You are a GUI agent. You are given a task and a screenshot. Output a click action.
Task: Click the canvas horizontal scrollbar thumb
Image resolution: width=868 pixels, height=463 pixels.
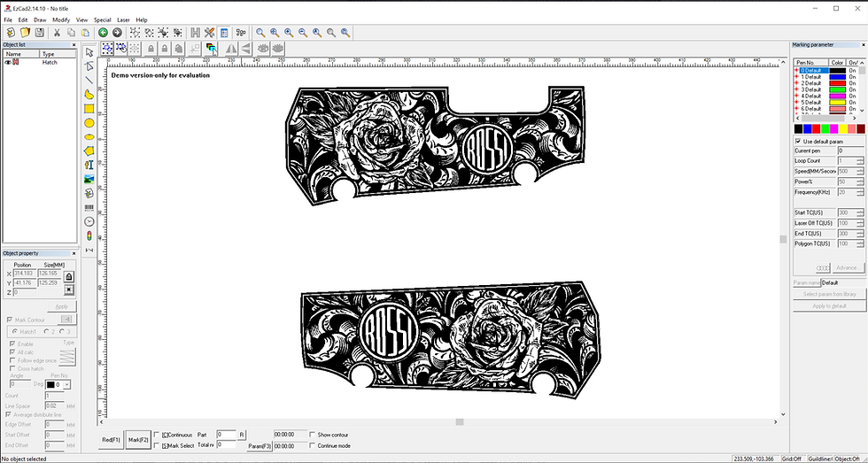(x=460, y=421)
